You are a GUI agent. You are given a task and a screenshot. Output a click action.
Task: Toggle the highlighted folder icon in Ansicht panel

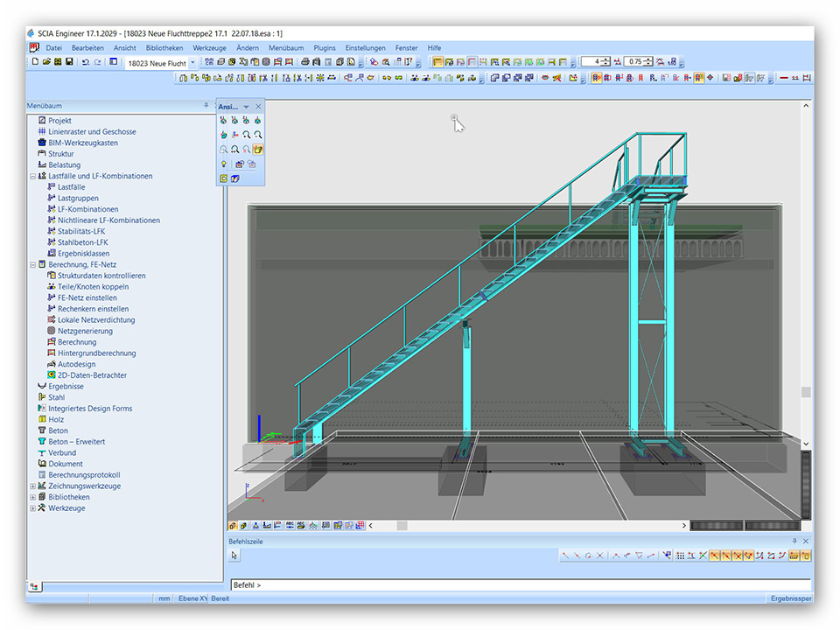(x=258, y=150)
